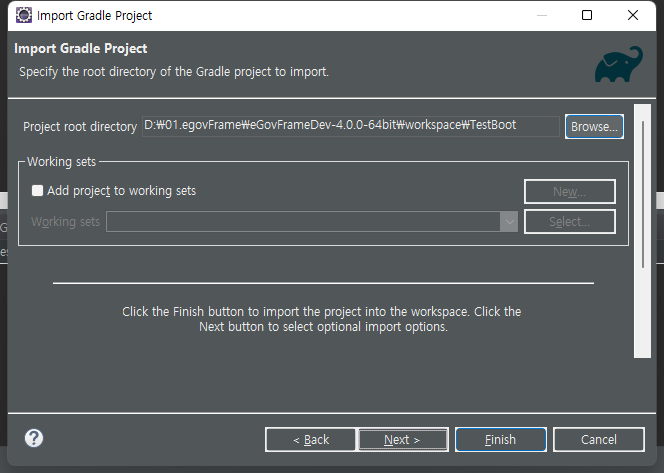Focus the Project root directory path field
Screen dimensions: 664x473
351,126
